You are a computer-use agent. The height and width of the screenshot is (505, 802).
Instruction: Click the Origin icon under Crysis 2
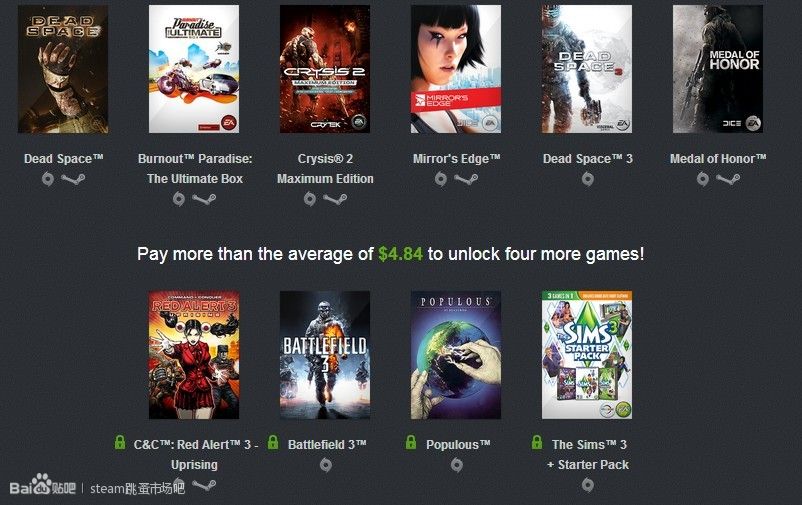point(309,199)
